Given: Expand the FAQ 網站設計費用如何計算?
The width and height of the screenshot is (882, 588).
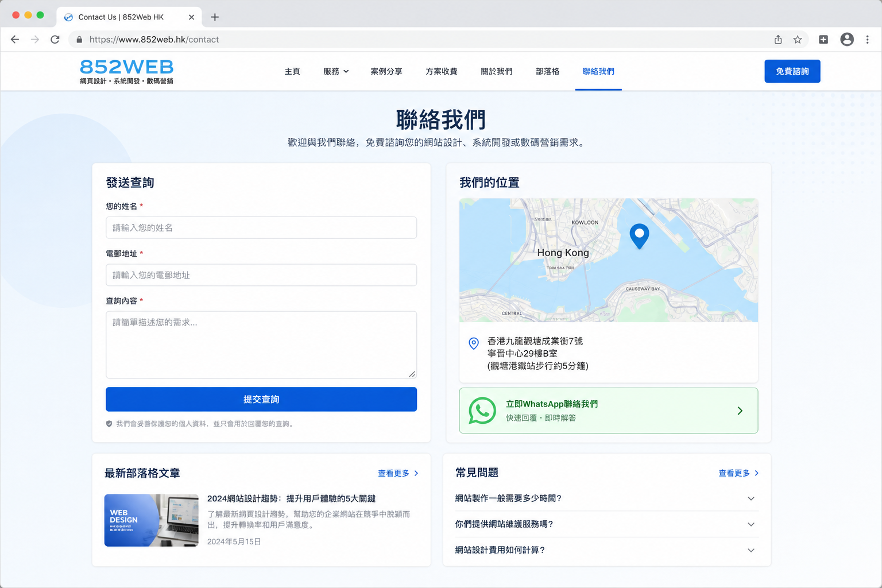Looking at the screenshot, I should pyautogui.click(x=607, y=550).
